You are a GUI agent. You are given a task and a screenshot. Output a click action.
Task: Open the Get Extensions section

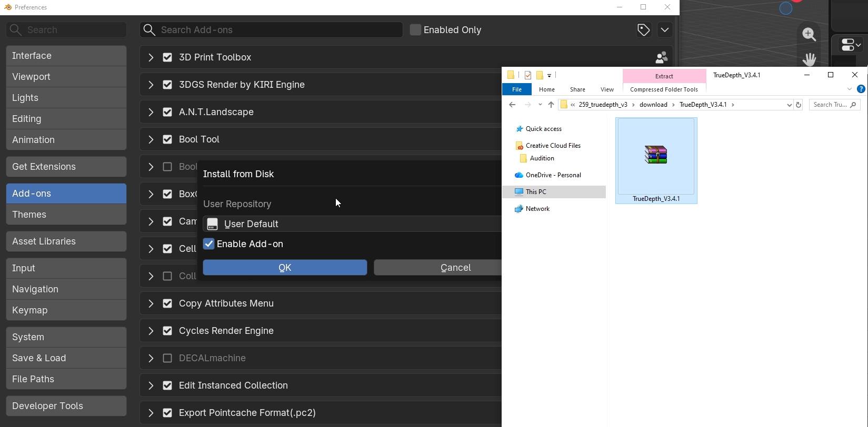point(66,167)
